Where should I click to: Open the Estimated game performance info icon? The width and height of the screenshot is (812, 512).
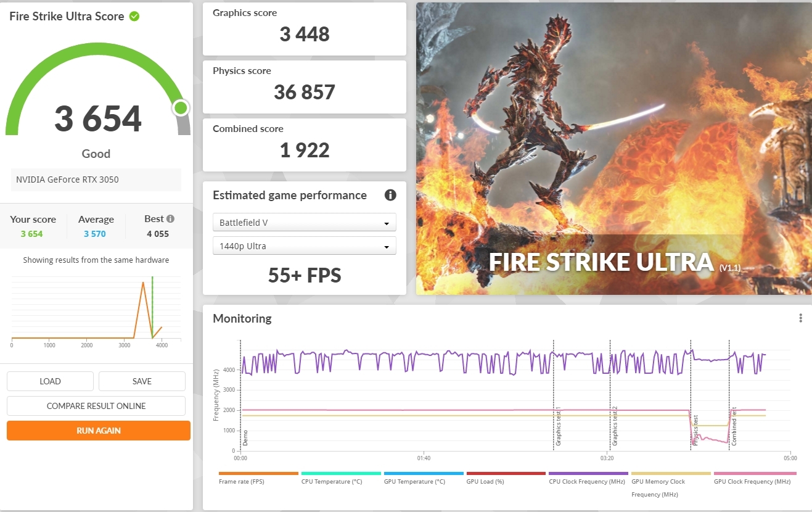coord(390,195)
